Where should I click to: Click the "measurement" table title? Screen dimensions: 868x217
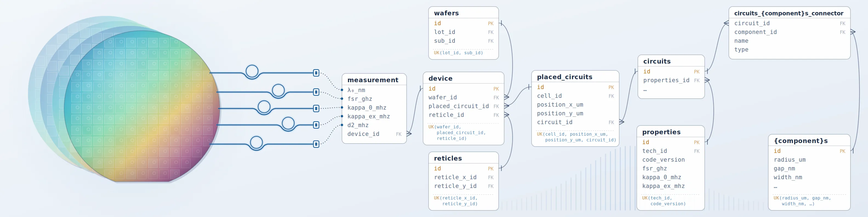[x=373, y=80]
